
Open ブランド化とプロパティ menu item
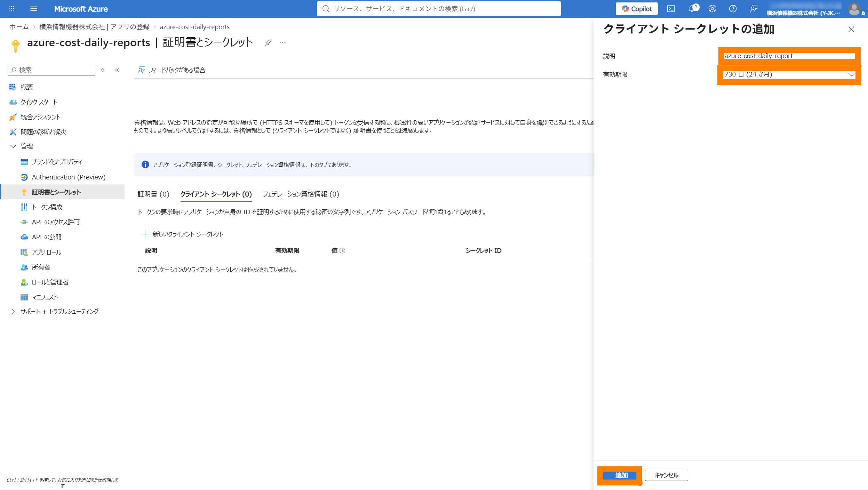(57, 162)
